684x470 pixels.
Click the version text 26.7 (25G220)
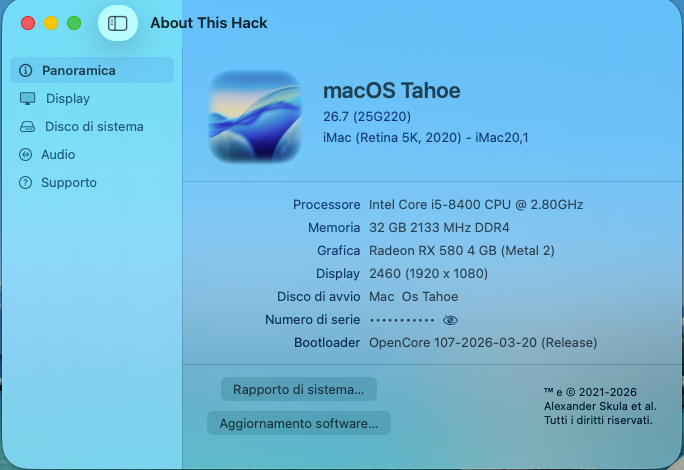coord(367,117)
